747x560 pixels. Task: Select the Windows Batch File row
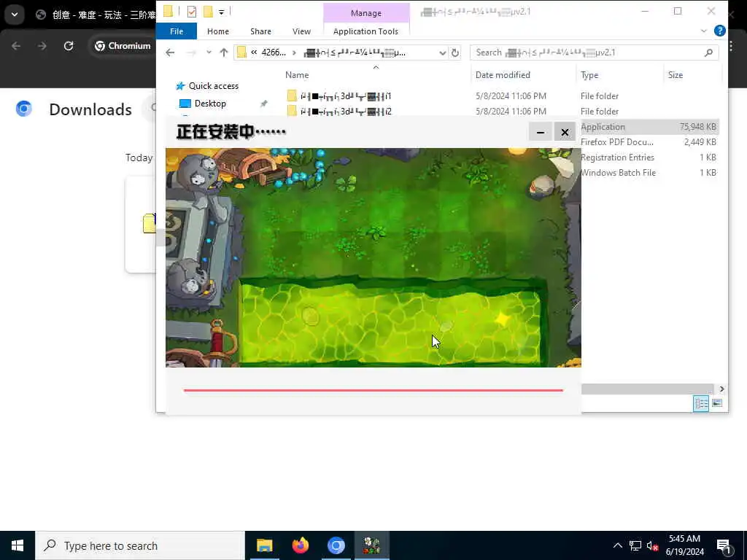pos(649,172)
